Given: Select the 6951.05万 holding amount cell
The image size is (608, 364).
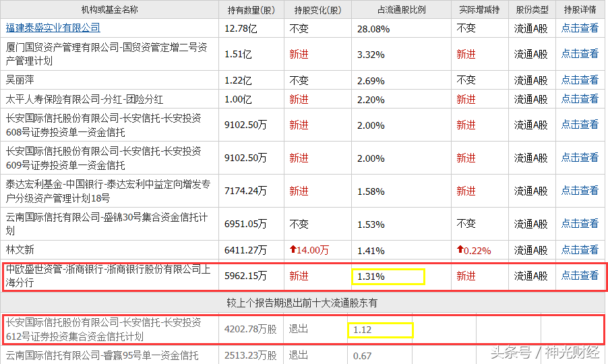Looking at the screenshot, I should tap(246, 224).
